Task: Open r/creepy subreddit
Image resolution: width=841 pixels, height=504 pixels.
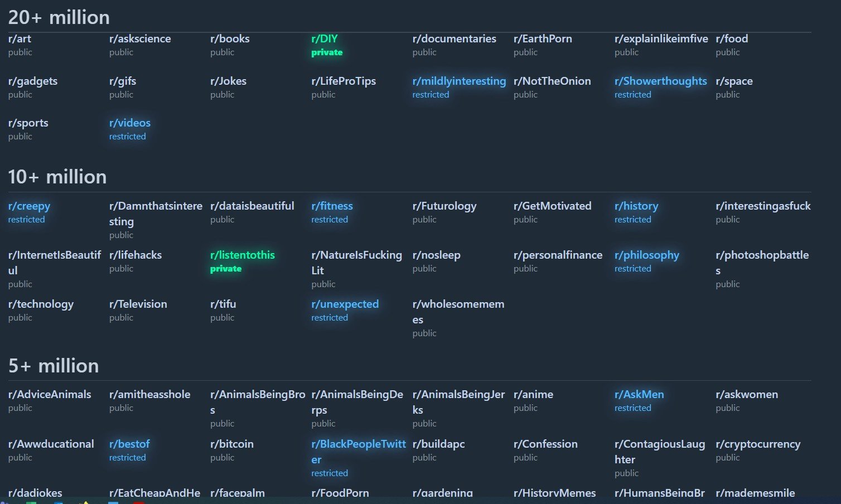Action: click(29, 206)
